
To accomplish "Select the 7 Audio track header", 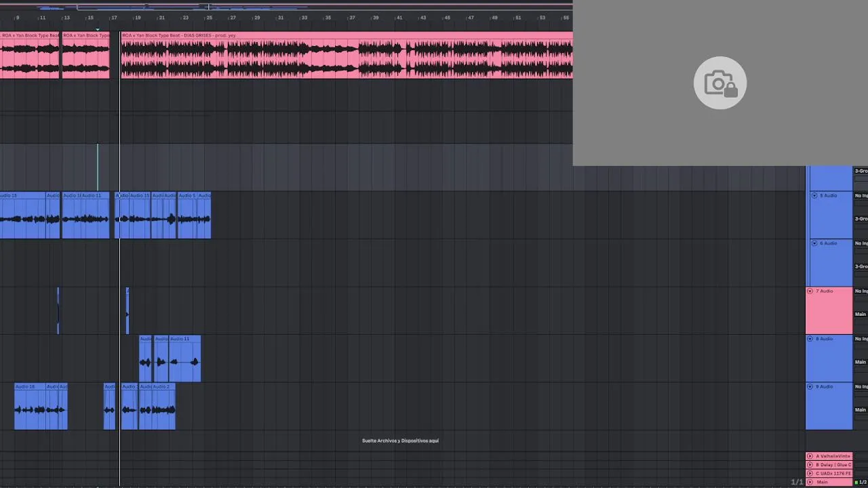I will [x=829, y=310].
